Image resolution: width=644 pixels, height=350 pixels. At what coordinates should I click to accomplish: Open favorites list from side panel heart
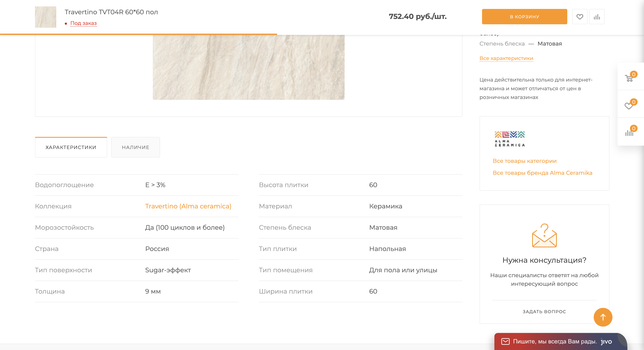[629, 105]
